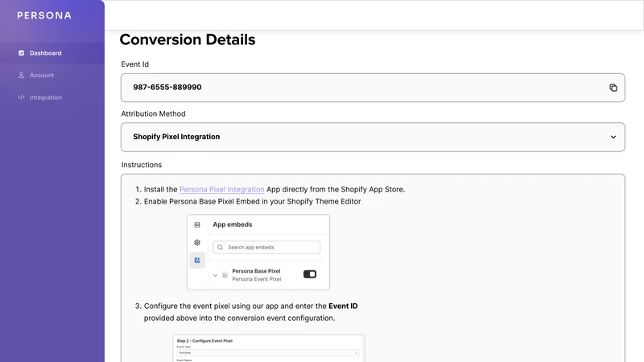Click the App embeds illustration thumbnail

click(258, 252)
